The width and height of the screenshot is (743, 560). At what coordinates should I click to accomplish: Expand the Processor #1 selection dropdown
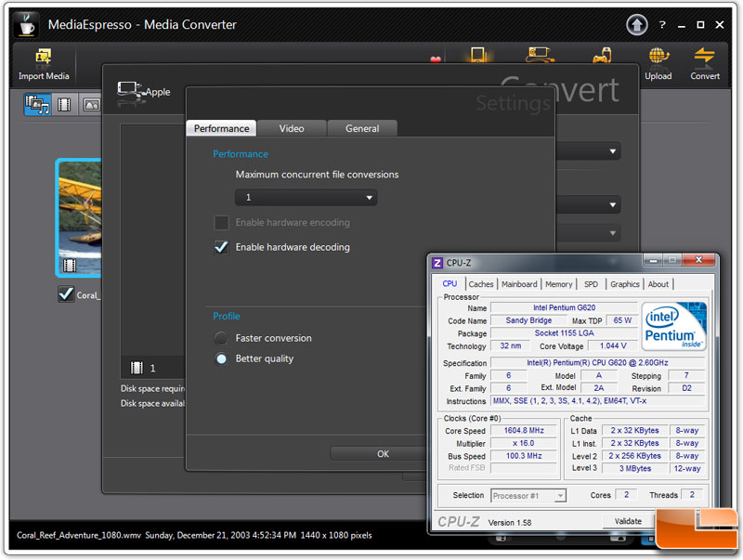528,496
